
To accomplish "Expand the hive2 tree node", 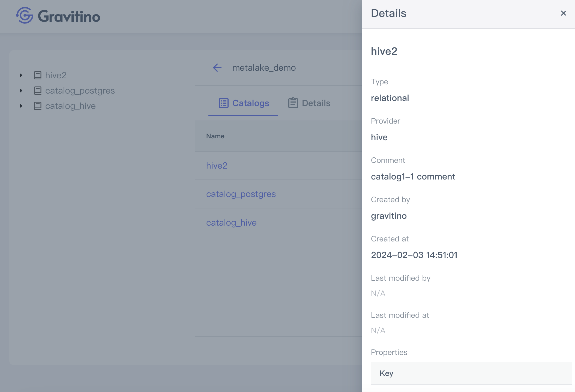I will coord(21,75).
